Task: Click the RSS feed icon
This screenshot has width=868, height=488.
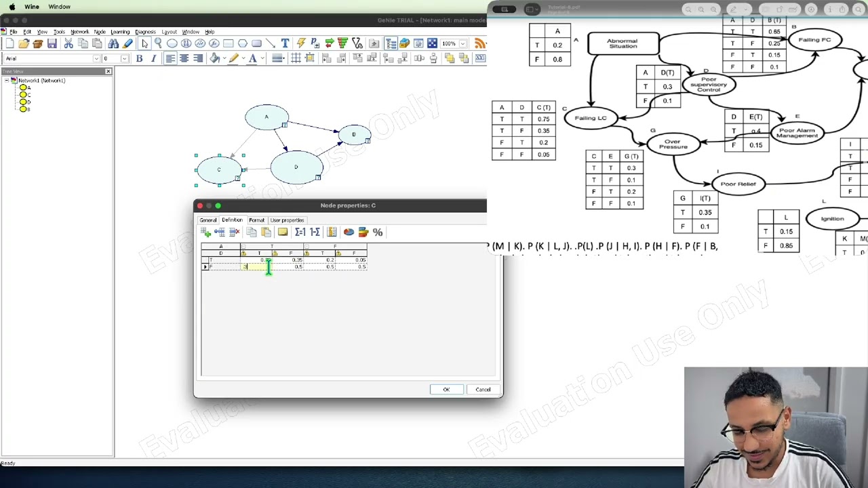Action: [480, 43]
